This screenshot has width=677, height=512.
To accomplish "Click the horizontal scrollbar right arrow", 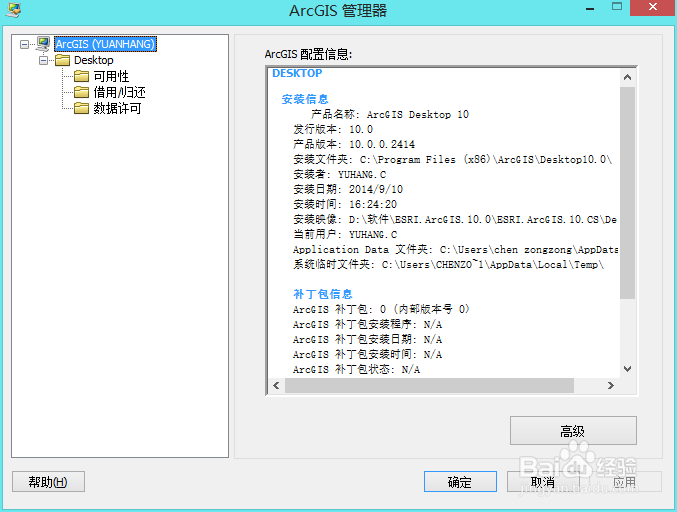I will (x=611, y=385).
